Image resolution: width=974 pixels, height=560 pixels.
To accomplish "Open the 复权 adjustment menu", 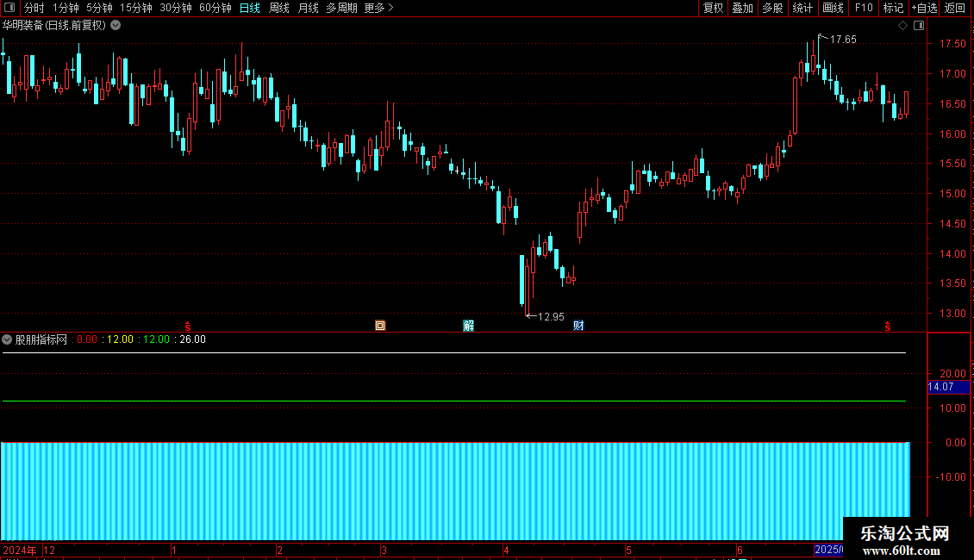I will [x=713, y=8].
